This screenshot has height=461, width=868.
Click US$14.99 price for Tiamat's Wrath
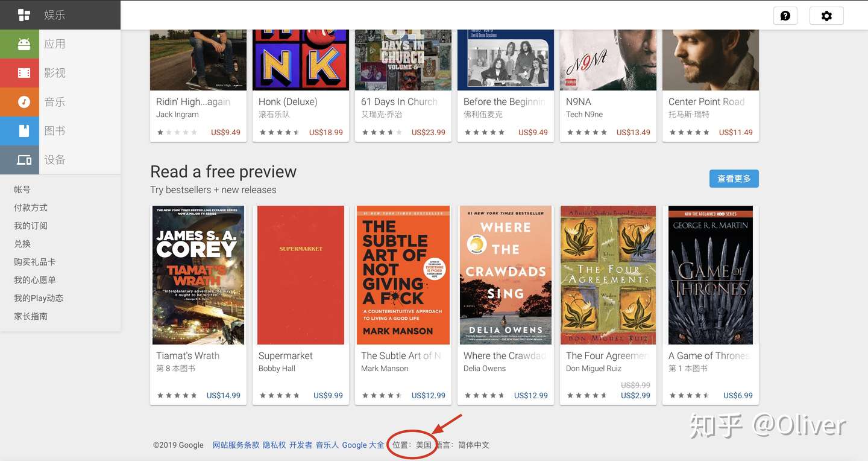(x=224, y=396)
